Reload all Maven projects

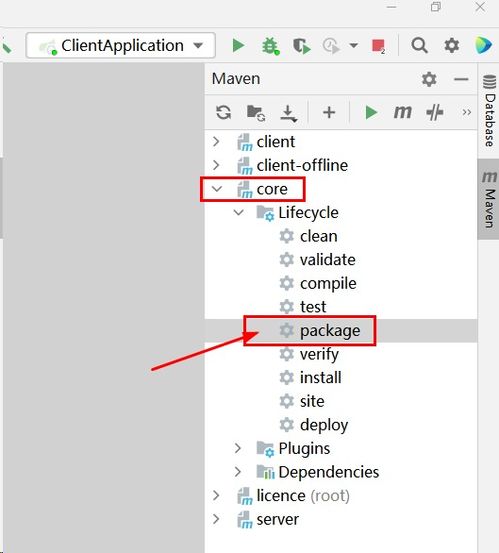(x=224, y=113)
